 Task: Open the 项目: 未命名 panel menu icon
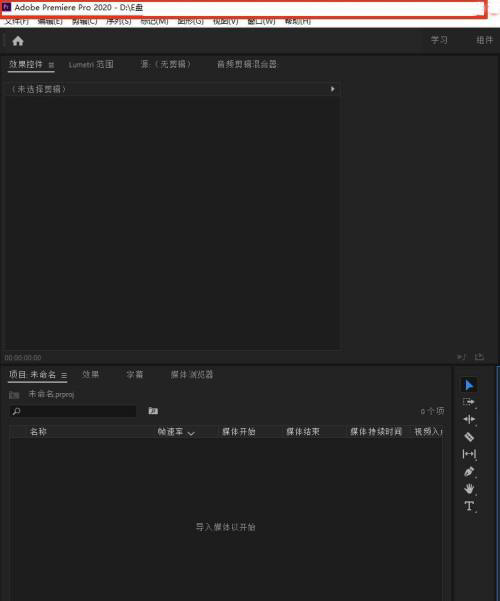point(64,375)
